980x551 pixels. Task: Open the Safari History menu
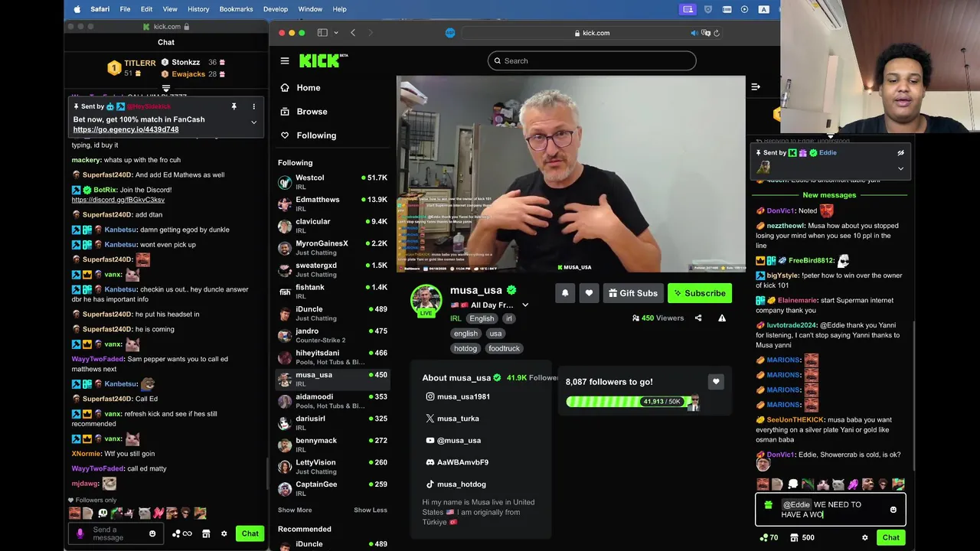click(x=198, y=9)
